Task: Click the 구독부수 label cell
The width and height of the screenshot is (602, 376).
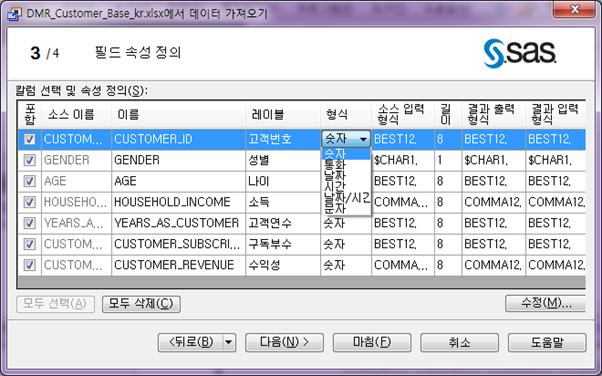Action: pyautogui.click(x=283, y=244)
